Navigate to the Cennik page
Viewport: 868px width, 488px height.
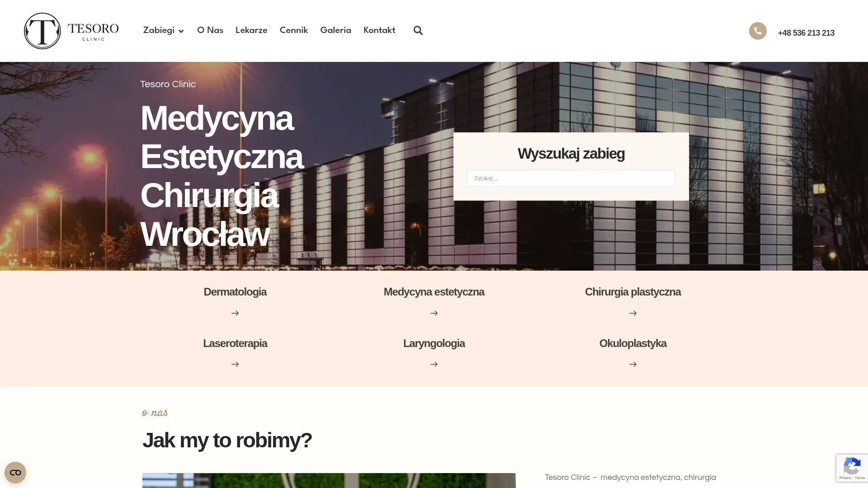(293, 30)
